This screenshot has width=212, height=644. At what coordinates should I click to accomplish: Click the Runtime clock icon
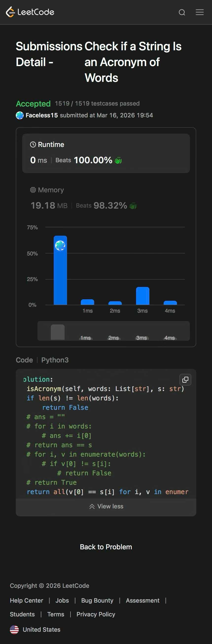click(33, 144)
